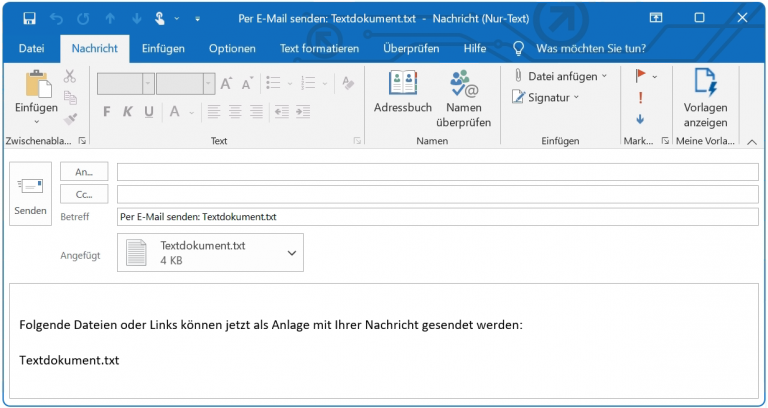Click the scissors cut icon
The height and width of the screenshot is (408, 768).
[x=70, y=76]
